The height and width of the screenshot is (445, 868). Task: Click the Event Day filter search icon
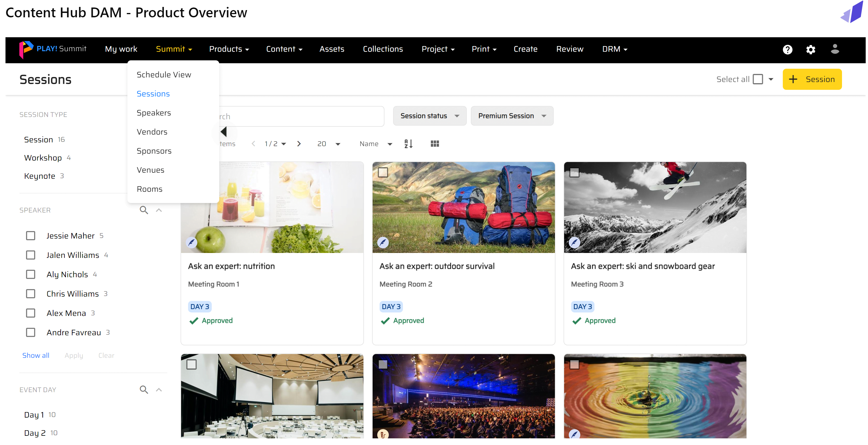(144, 390)
